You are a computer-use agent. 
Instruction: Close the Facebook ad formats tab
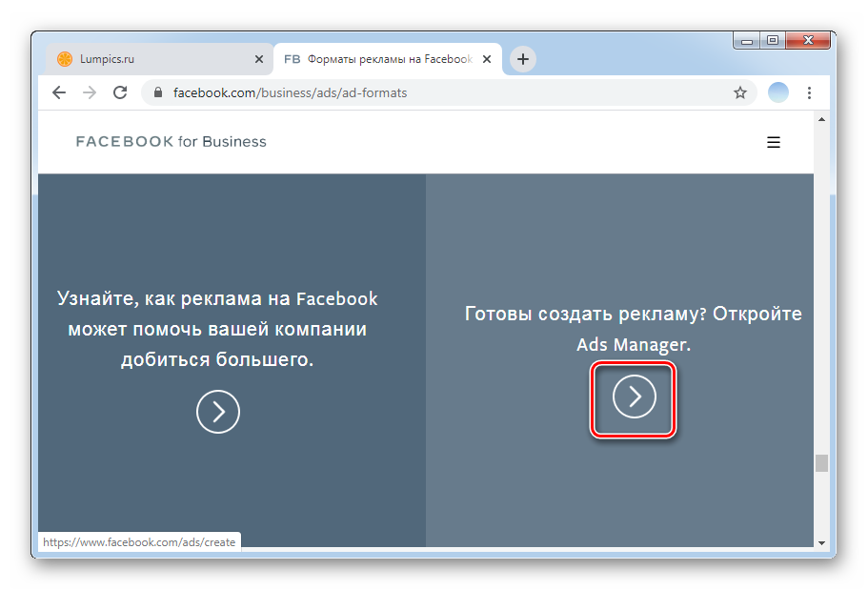tap(487, 59)
